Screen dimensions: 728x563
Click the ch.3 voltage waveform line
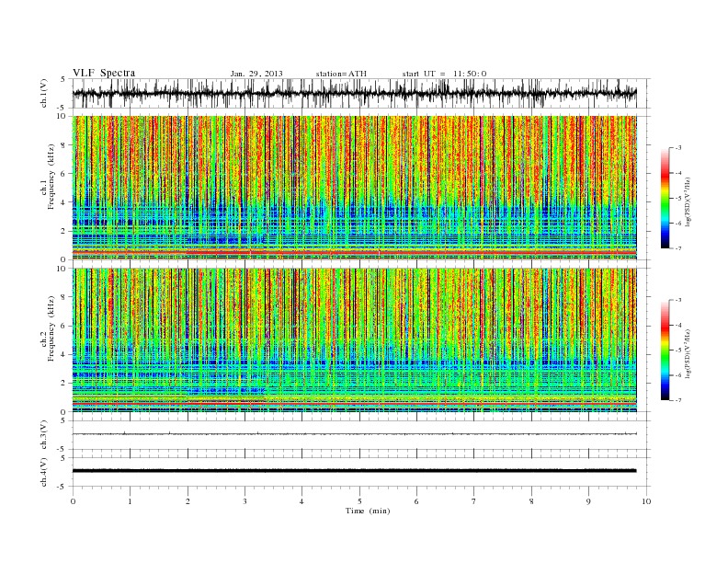click(354, 434)
